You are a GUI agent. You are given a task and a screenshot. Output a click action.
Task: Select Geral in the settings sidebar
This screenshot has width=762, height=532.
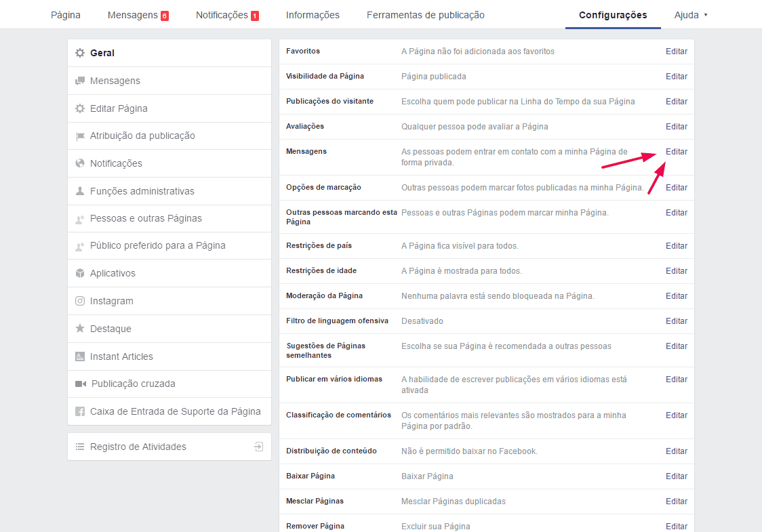click(x=169, y=53)
